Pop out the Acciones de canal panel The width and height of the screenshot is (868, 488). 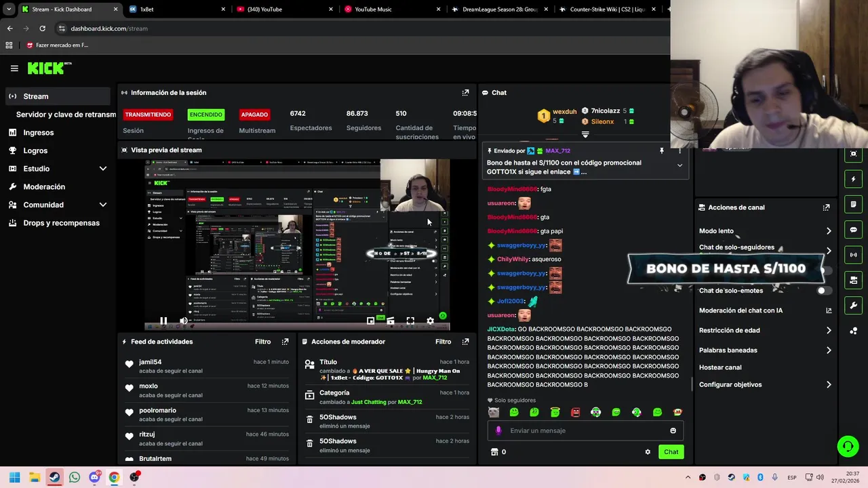click(x=826, y=207)
